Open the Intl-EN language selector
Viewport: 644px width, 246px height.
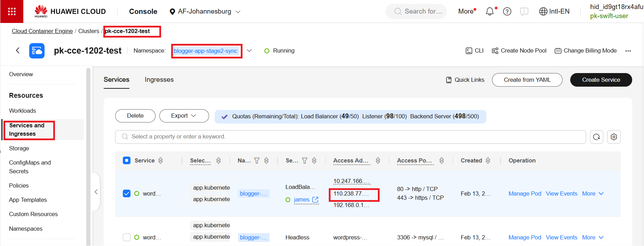[554, 11]
